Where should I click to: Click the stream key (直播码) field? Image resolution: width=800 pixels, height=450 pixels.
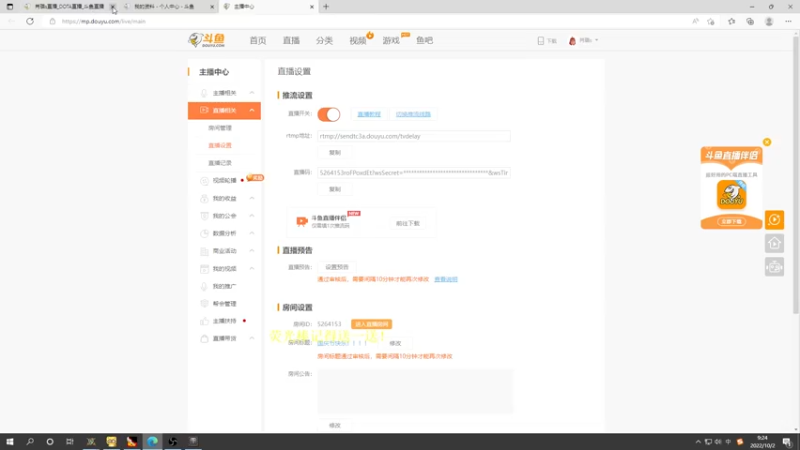click(x=414, y=173)
